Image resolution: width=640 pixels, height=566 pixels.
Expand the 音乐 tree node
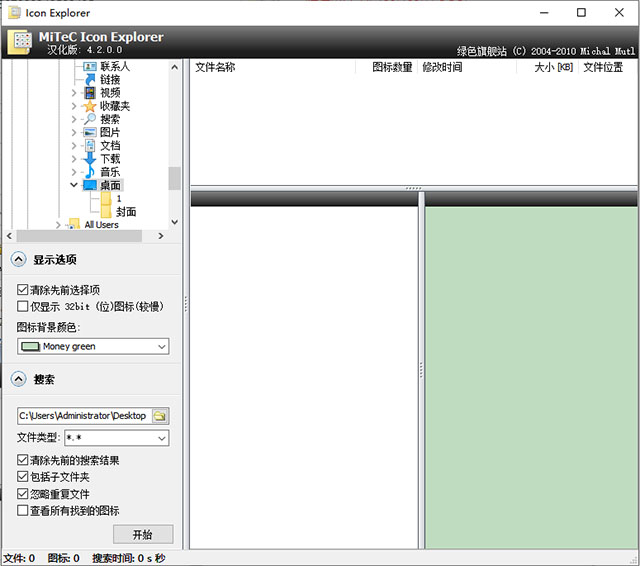(x=73, y=172)
